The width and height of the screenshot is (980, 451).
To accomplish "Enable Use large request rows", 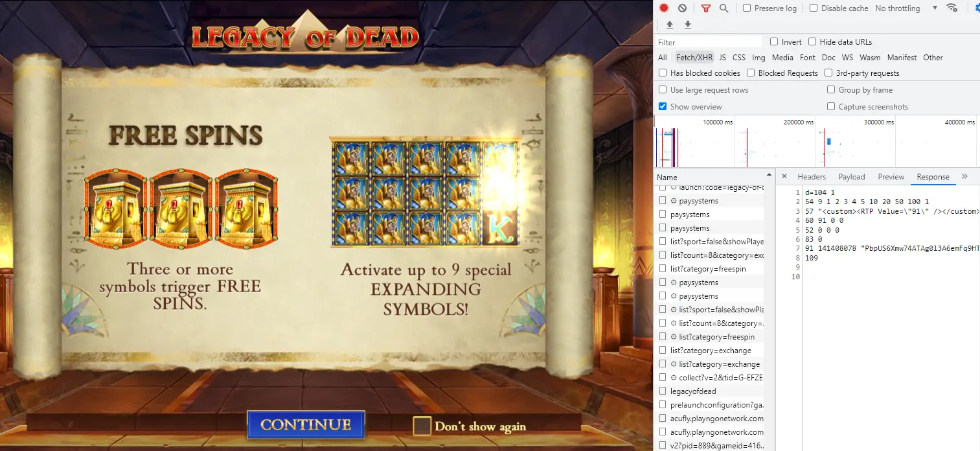I will 663,90.
